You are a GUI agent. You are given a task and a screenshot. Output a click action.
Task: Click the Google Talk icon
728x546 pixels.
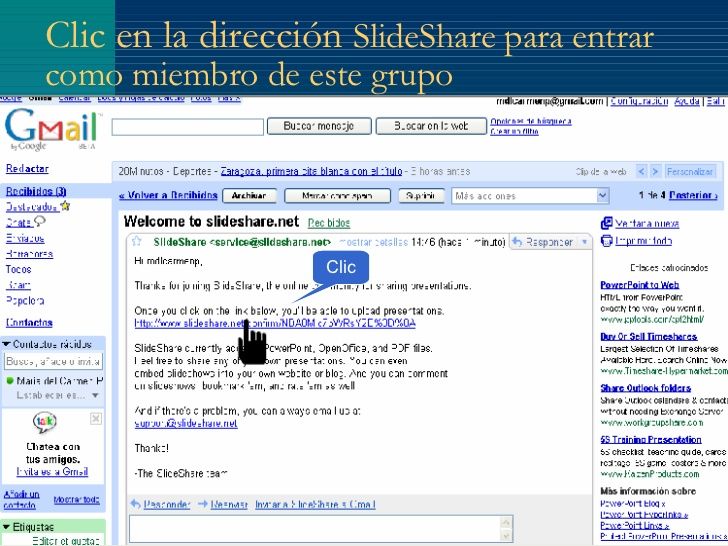tap(45, 422)
